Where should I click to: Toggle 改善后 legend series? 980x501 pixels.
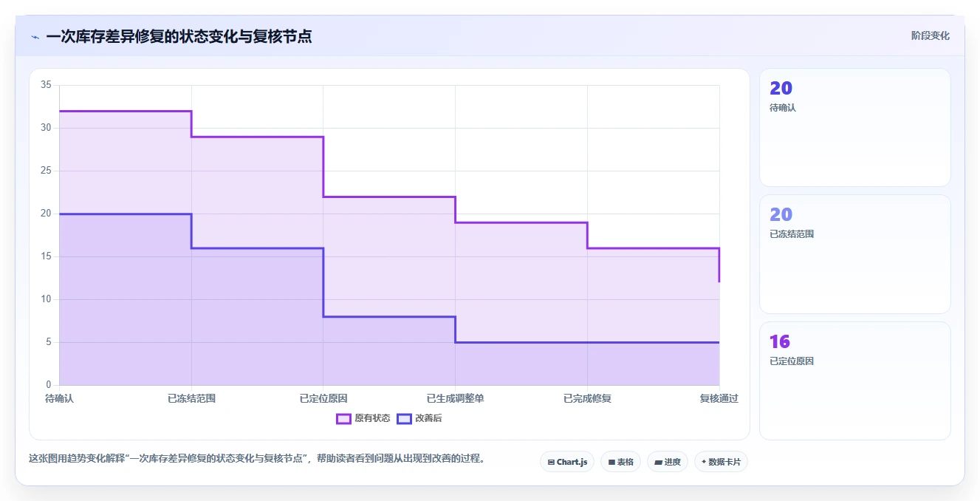(x=419, y=418)
